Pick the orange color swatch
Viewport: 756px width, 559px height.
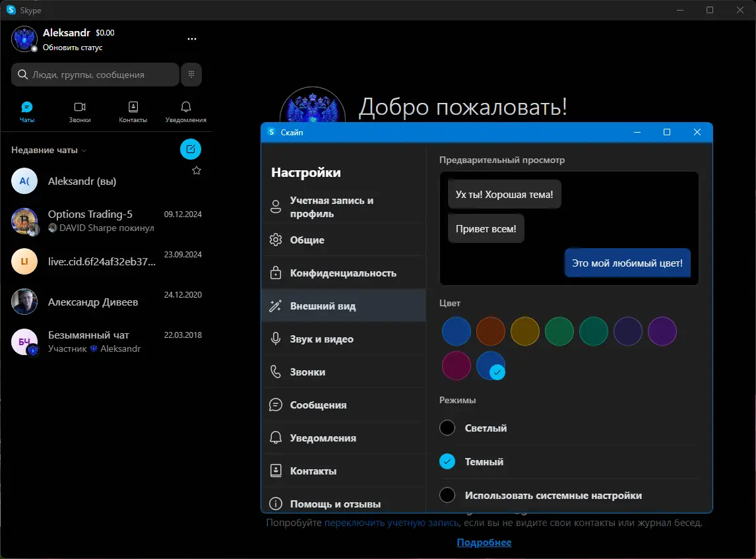click(x=490, y=331)
